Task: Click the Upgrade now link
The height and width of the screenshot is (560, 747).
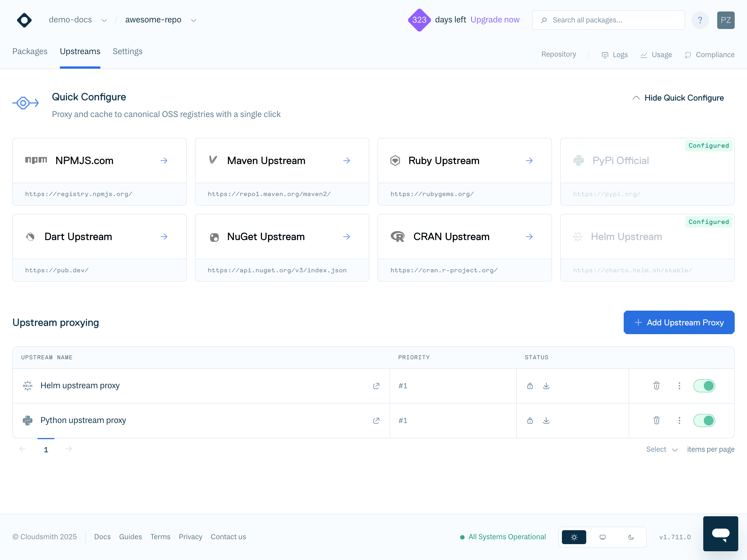Action: coord(495,20)
